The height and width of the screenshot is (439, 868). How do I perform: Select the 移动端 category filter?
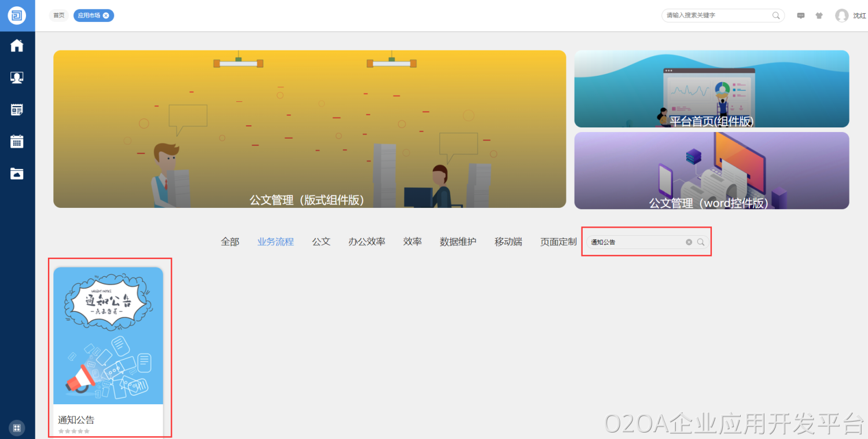coord(508,242)
